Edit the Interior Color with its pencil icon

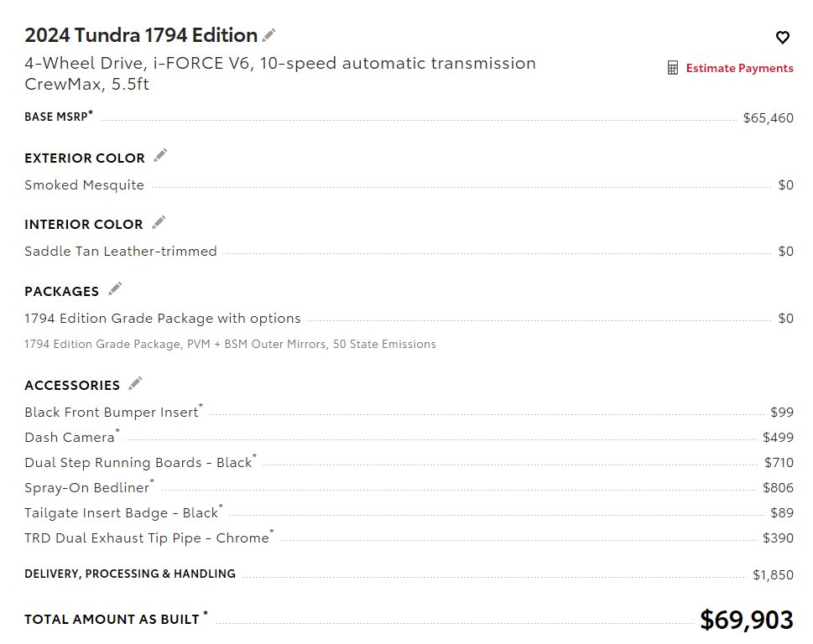[x=159, y=222]
